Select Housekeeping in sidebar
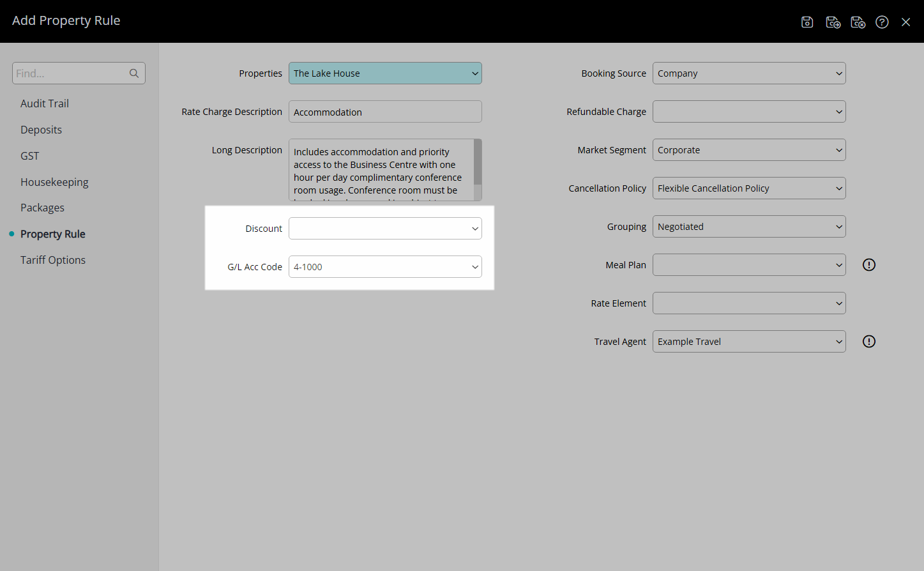This screenshot has width=924, height=571. (x=54, y=182)
